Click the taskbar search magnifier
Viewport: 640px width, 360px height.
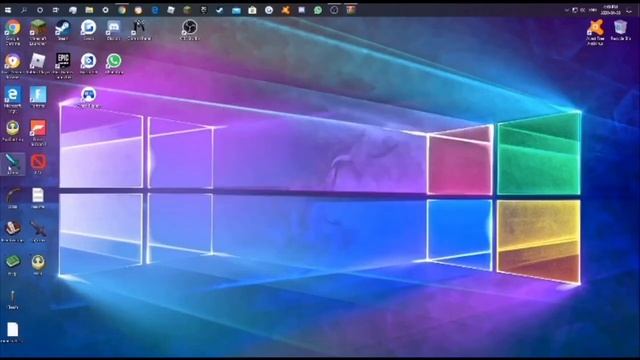click(24, 10)
